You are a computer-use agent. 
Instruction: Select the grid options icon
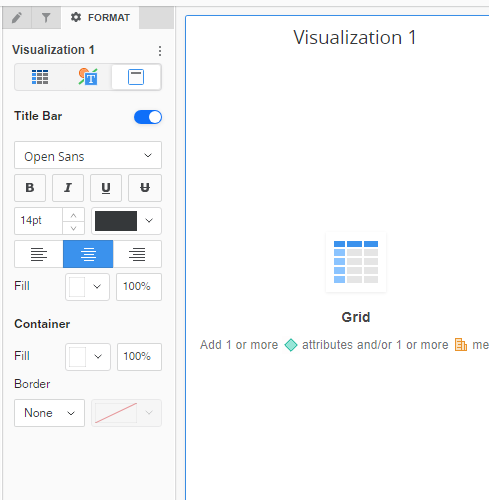point(40,77)
